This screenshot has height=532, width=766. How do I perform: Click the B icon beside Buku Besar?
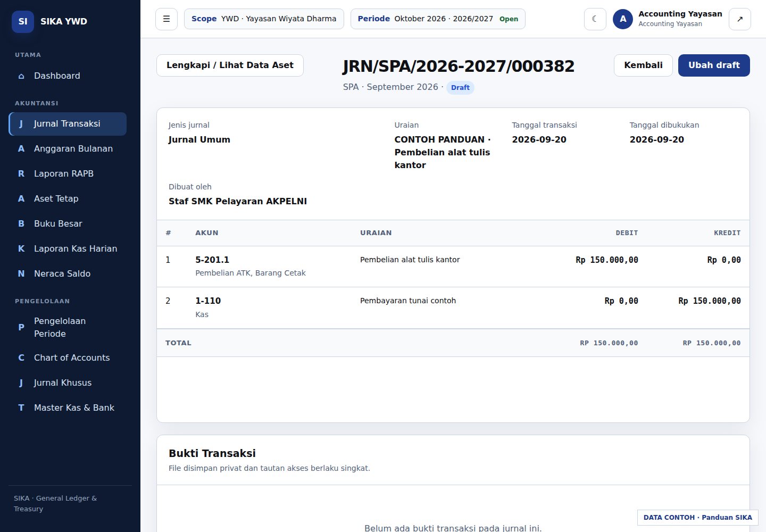tap(21, 224)
